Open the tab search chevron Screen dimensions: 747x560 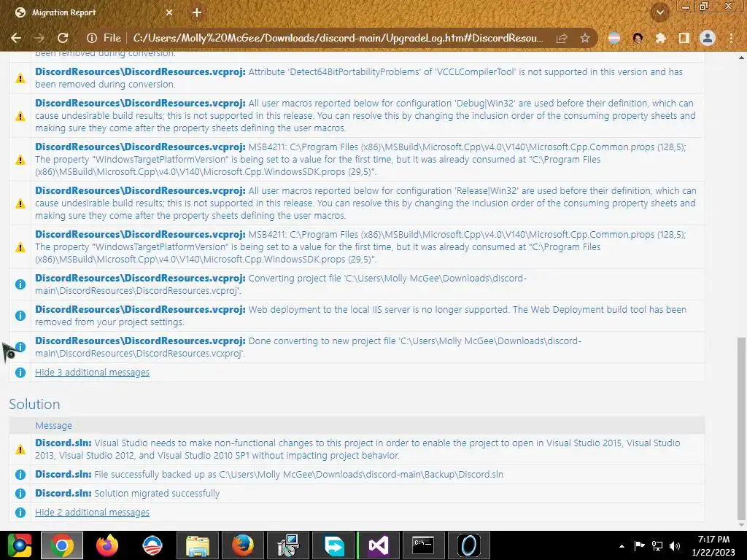pos(660,12)
